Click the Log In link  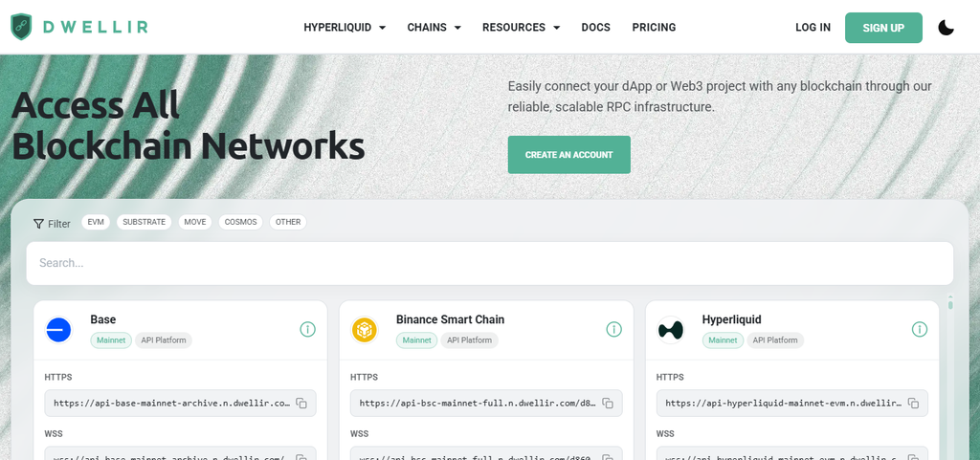pyautogui.click(x=813, y=28)
